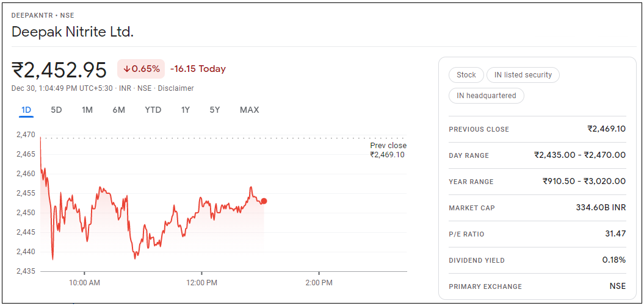
Task: Click the IN listed security chip
Action: pyautogui.click(x=523, y=75)
